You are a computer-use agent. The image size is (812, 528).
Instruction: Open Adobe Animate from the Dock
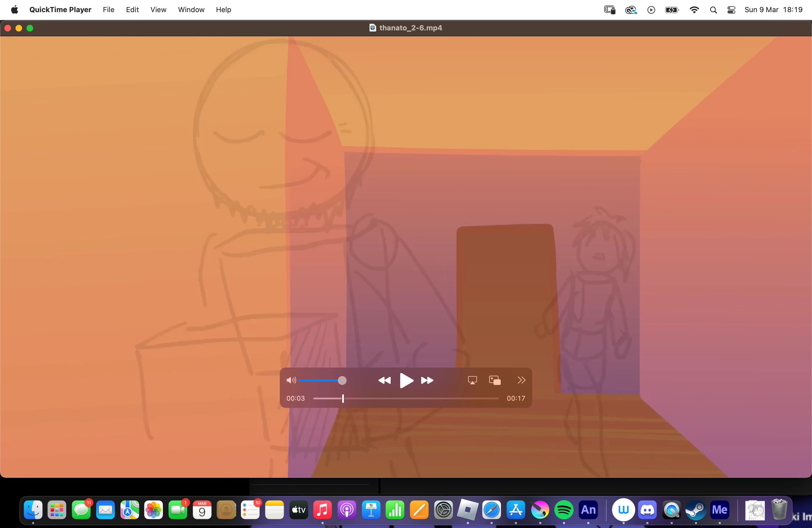click(x=588, y=510)
